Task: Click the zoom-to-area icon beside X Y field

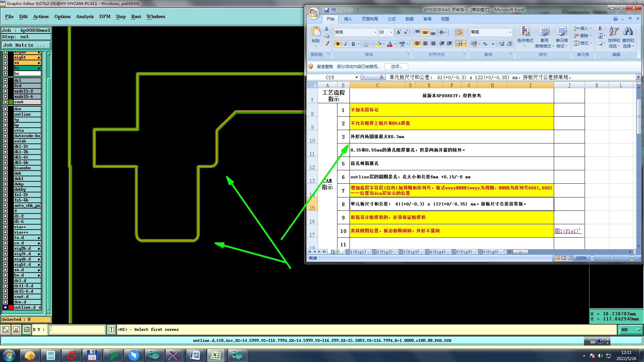Action: click(x=6, y=329)
